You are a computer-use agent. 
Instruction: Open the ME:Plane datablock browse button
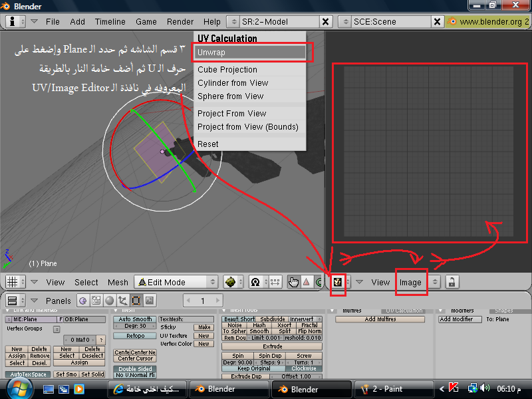pos(9,320)
